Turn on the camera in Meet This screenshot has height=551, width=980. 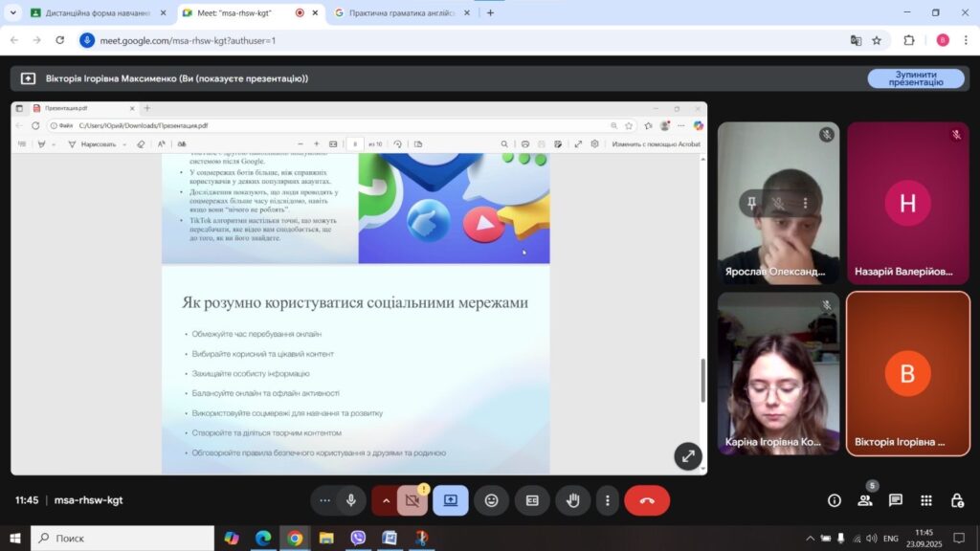click(x=412, y=500)
